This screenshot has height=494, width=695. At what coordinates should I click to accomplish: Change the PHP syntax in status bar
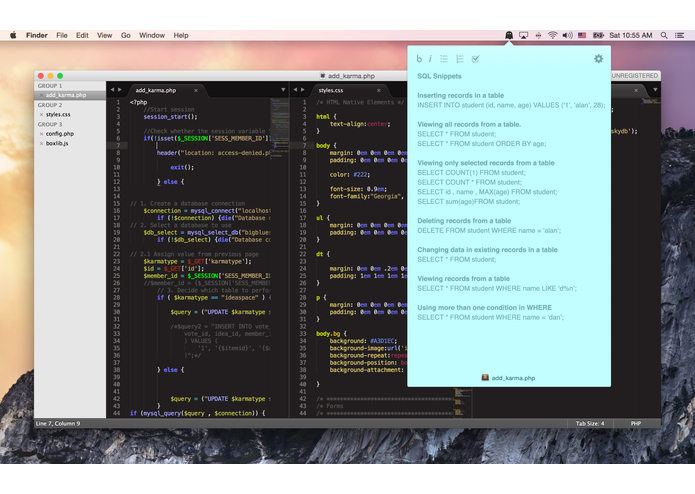click(x=636, y=424)
